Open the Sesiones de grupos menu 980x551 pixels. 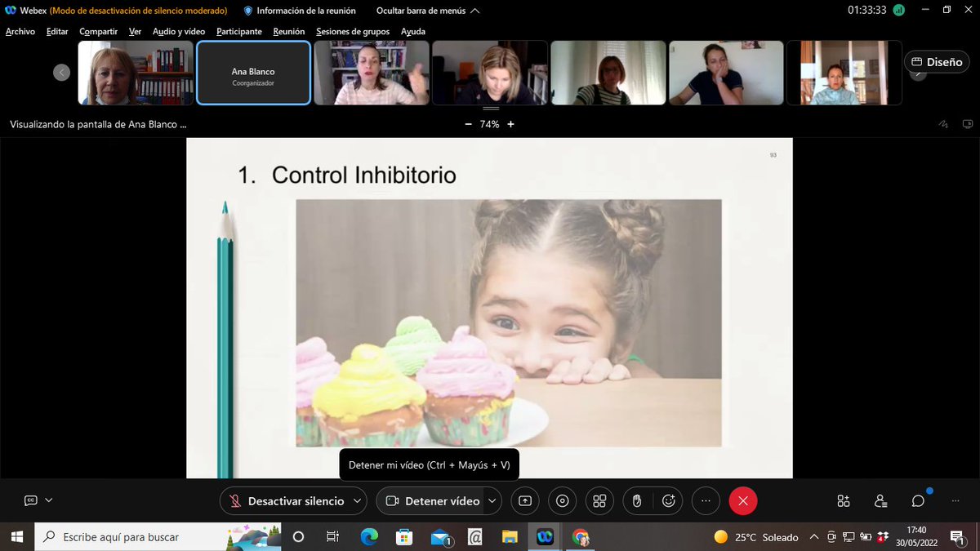(x=352, y=31)
